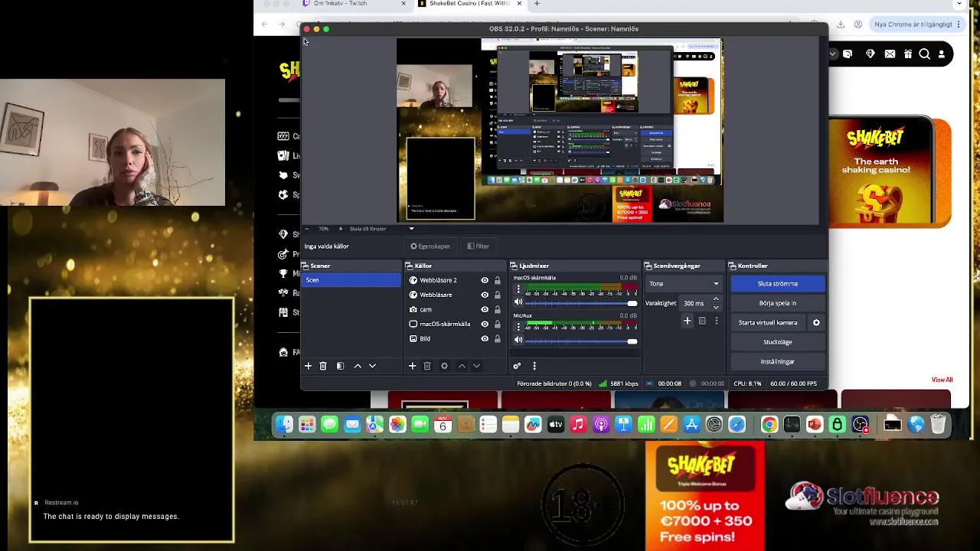The width and height of the screenshot is (980, 551).
Task: Decrease Varaktighet duration with down arrow
Action: point(716,306)
